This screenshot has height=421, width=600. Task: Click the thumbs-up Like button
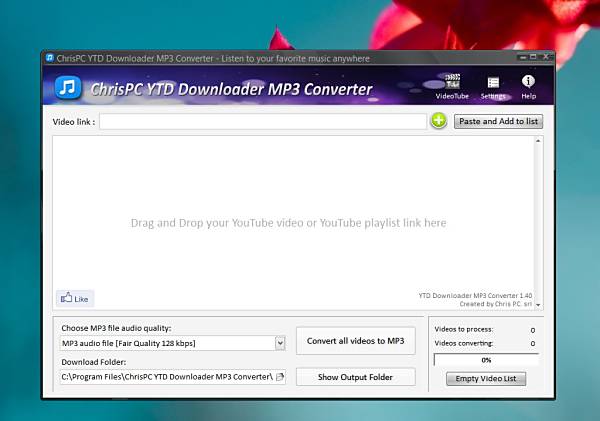click(75, 299)
